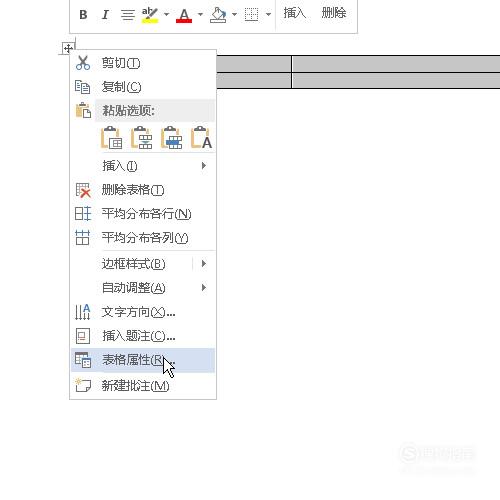500x500 pixels.
Task: Choose 平均分布各列(Y)
Action: pyautogui.click(x=143, y=238)
